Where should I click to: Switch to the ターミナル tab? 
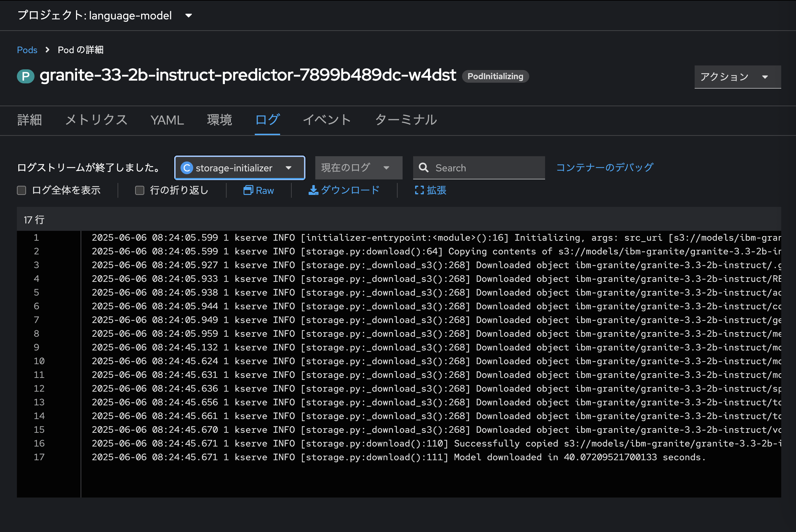[x=406, y=120]
